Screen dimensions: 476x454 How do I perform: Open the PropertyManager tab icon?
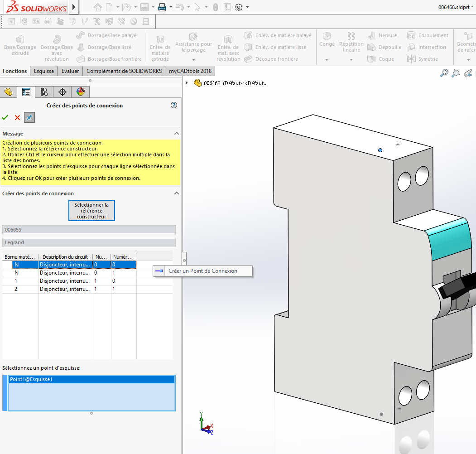(26, 92)
